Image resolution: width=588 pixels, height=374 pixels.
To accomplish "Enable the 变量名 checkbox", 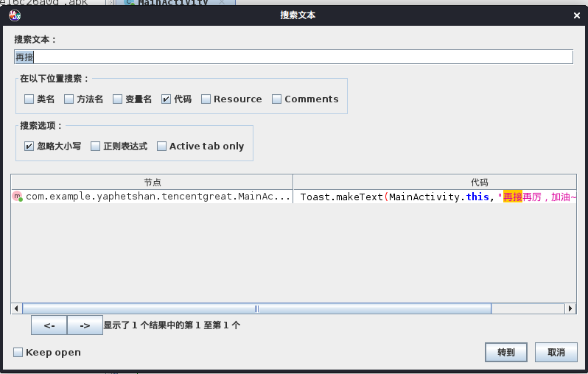I will click(117, 99).
